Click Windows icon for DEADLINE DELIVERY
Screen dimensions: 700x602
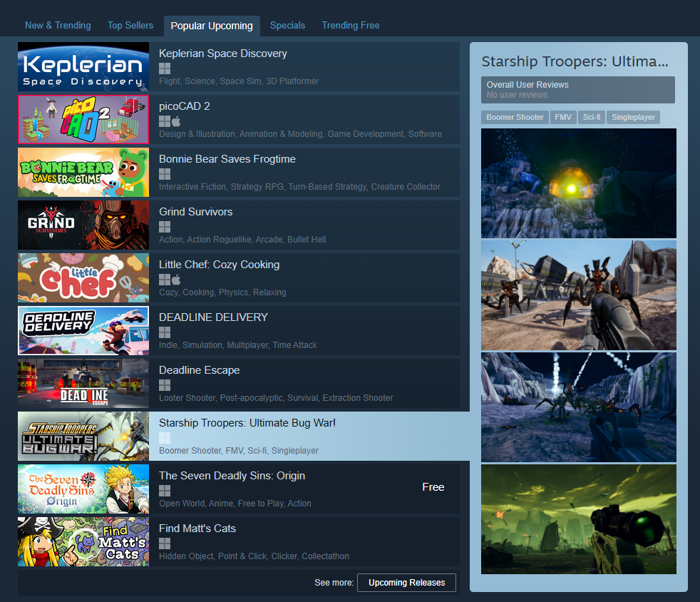(x=165, y=332)
